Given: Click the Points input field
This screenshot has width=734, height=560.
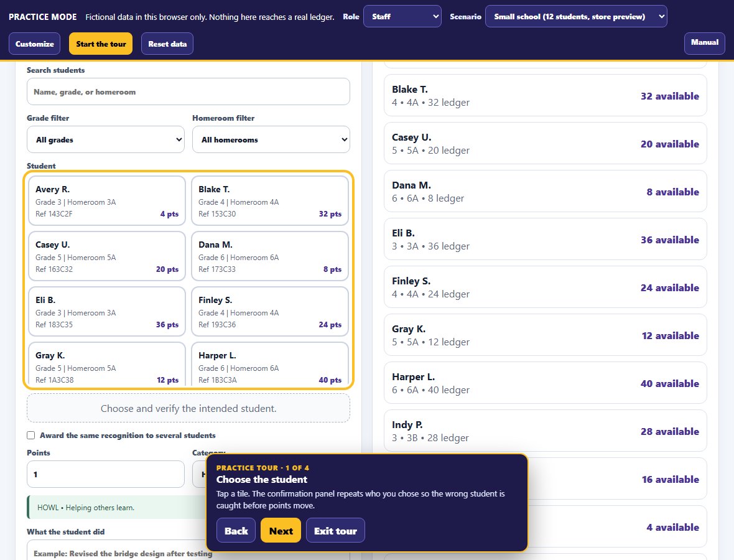Looking at the screenshot, I should 106,474.
